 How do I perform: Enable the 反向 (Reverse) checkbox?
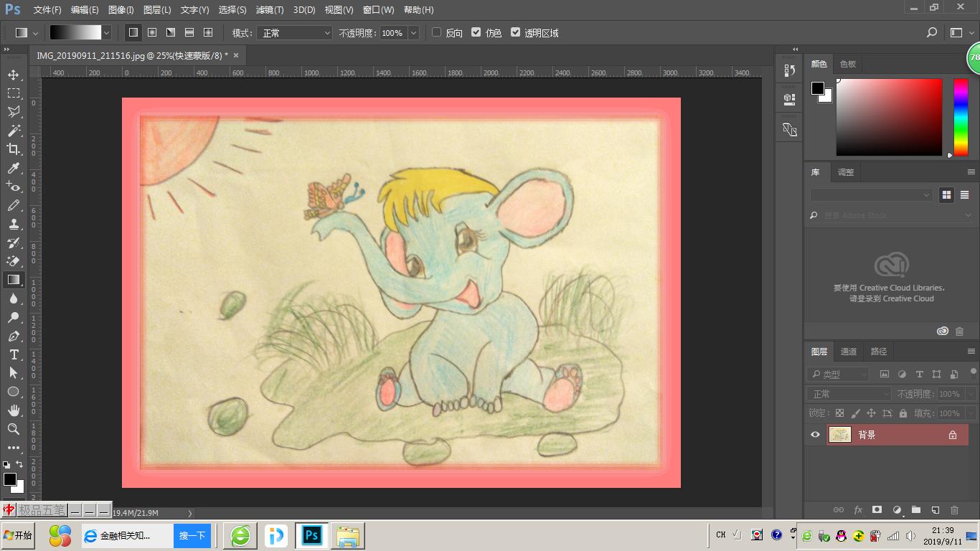point(436,32)
